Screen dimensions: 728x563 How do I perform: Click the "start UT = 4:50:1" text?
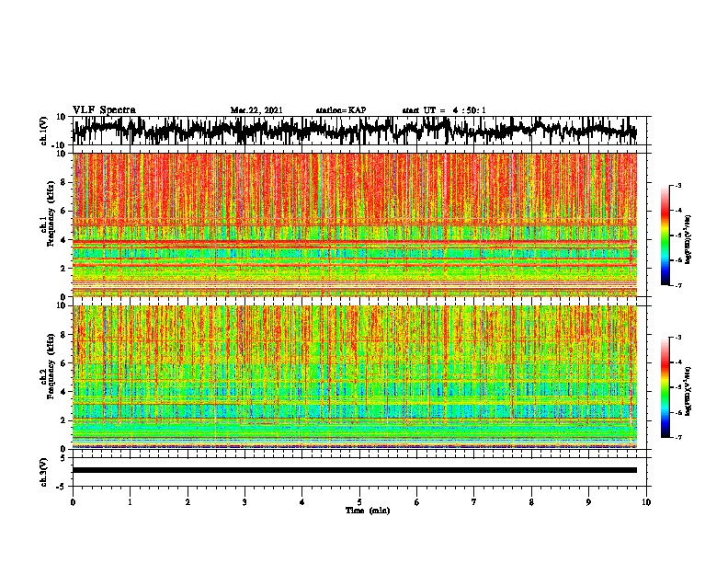(x=444, y=110)
